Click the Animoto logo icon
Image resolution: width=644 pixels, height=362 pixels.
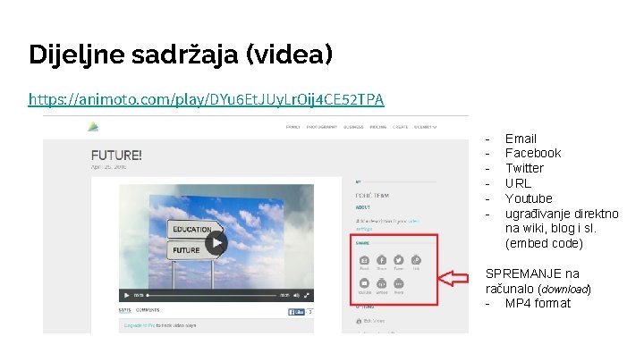point(93,127)
